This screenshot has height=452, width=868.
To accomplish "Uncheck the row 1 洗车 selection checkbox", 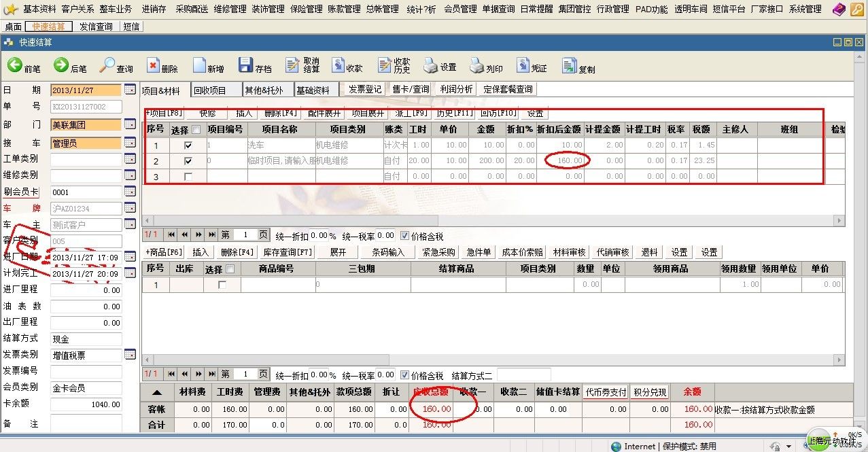I will click(x=188, y=145).
